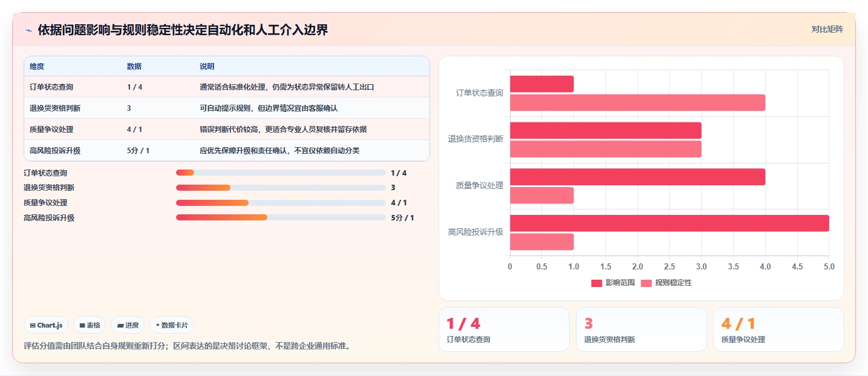
Task: Click the progress value 5分 / 1
Action: (x=402, y=218)
